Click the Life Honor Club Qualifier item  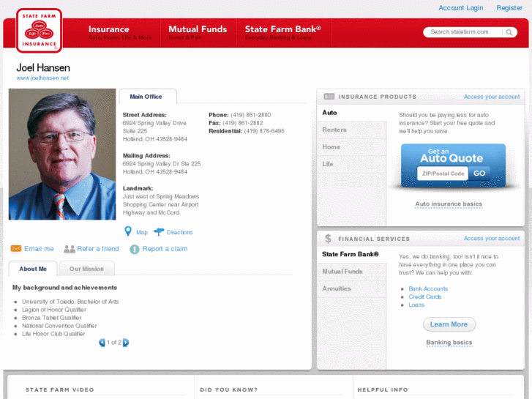pos(53,334)
